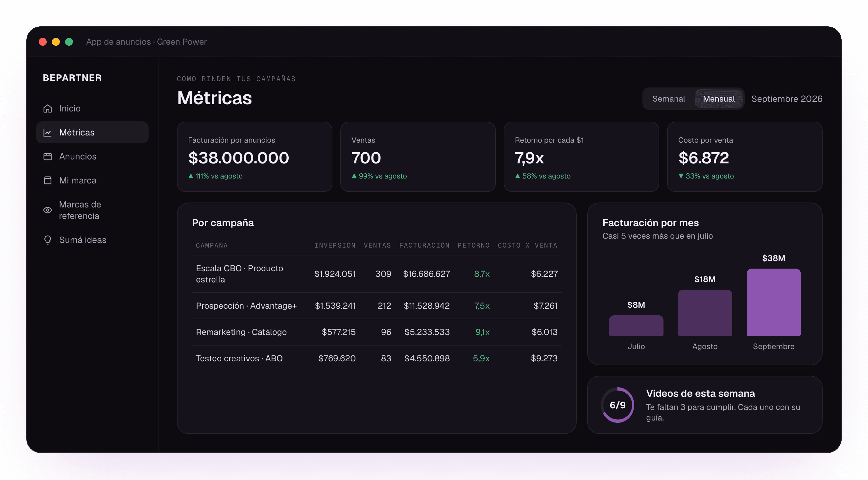Click the Julio $8M bar
This screenshot has height=480, width=868.
636,326
